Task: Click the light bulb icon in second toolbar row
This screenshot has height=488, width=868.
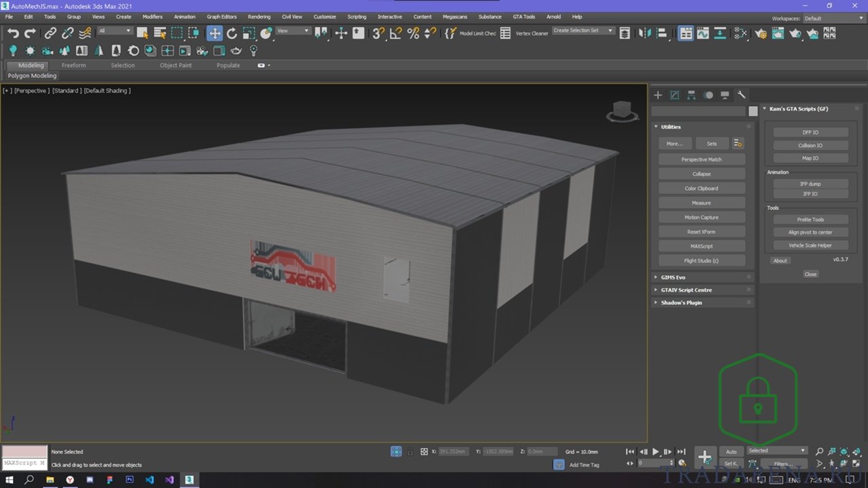Action: (x=12, y=50)
